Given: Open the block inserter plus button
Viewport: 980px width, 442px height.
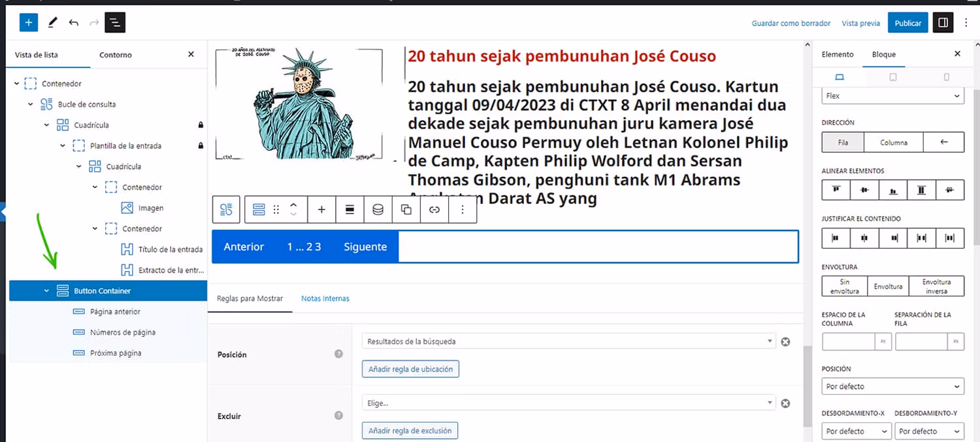Looking at the screenshot, I should [x=28, y=23].
